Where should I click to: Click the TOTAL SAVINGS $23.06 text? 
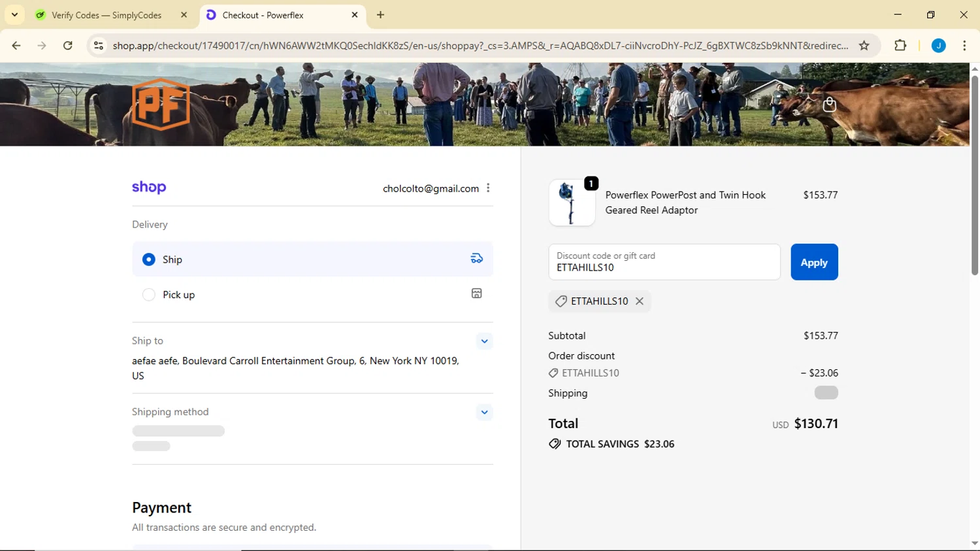click(620, 444)
